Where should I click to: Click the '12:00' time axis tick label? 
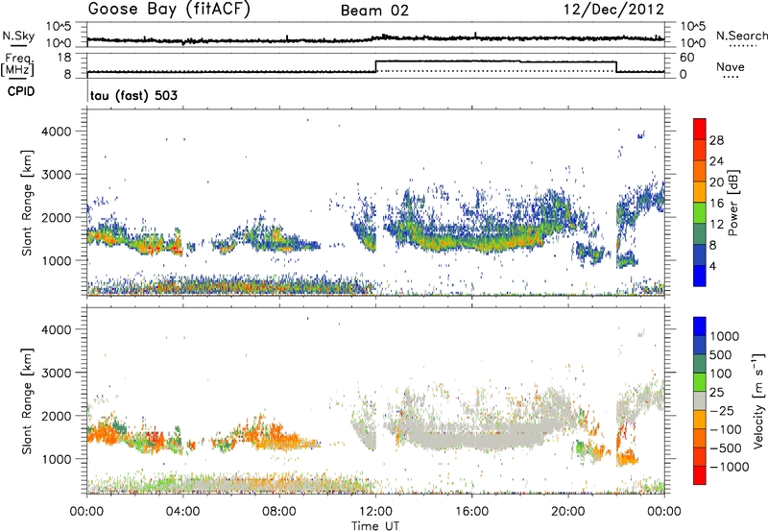375,512
